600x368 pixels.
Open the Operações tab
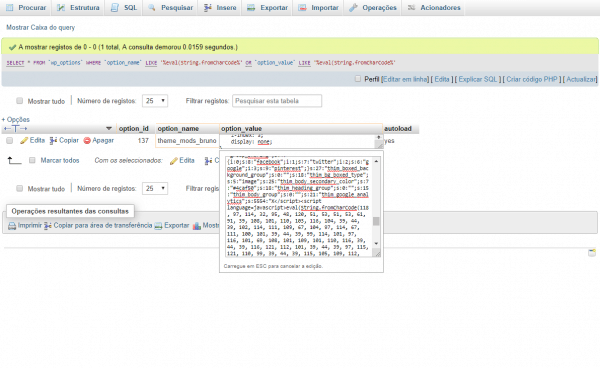[x=373, y=8]
